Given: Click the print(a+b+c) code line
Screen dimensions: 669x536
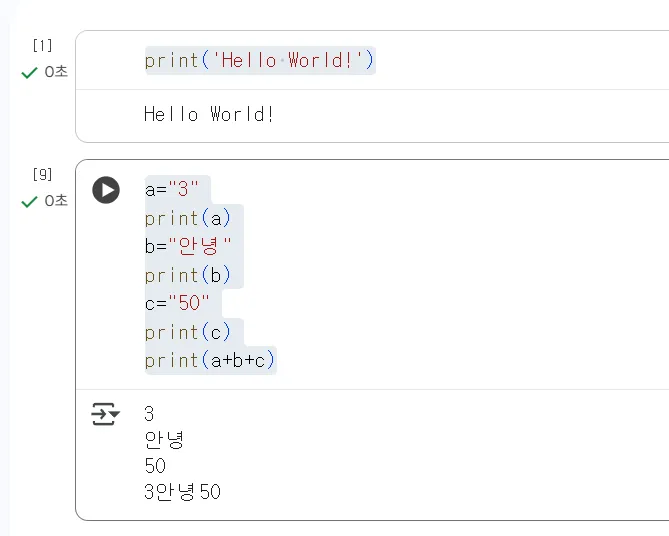Looking at the screenshot, I should (x=210, y=360).
